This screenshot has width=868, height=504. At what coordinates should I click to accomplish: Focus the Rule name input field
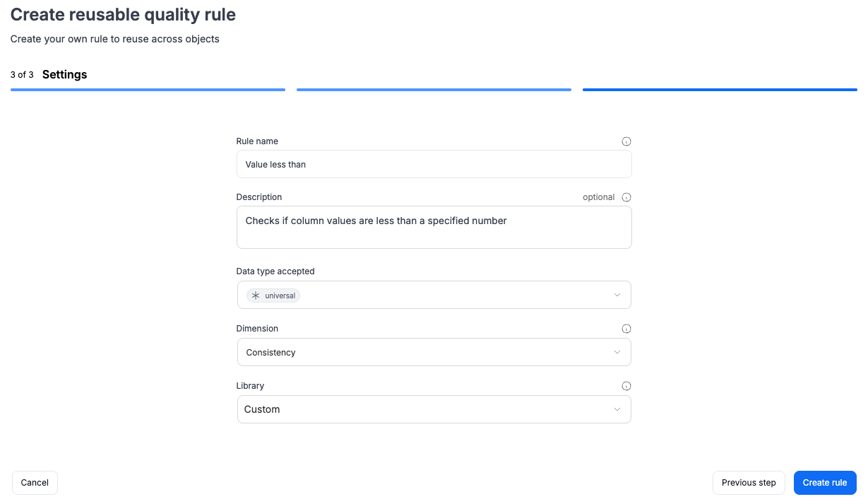[x=434, y=164]
